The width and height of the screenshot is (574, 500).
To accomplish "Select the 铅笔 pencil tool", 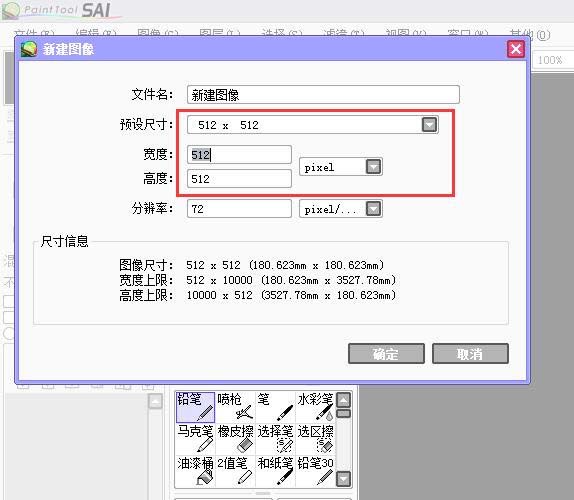I will point(195,407).
